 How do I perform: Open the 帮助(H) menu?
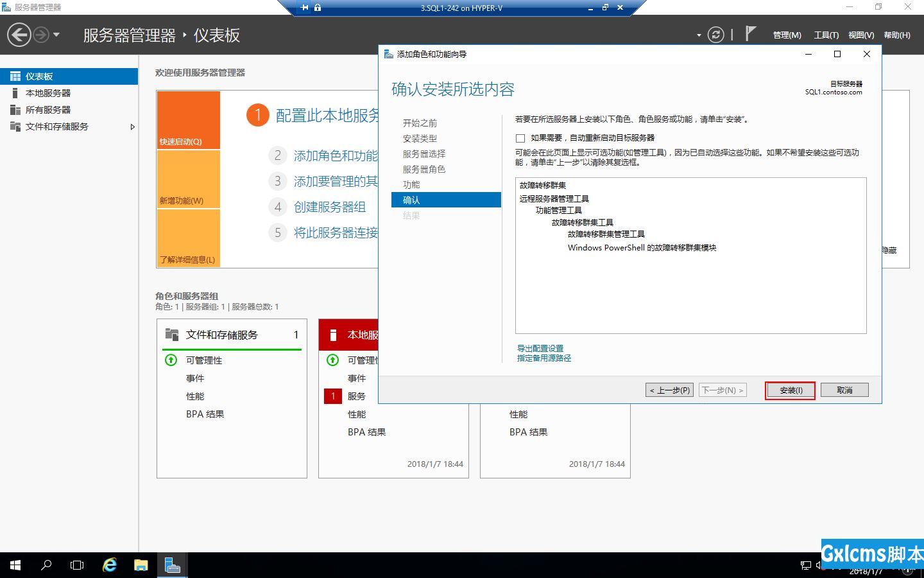point(897,35)
